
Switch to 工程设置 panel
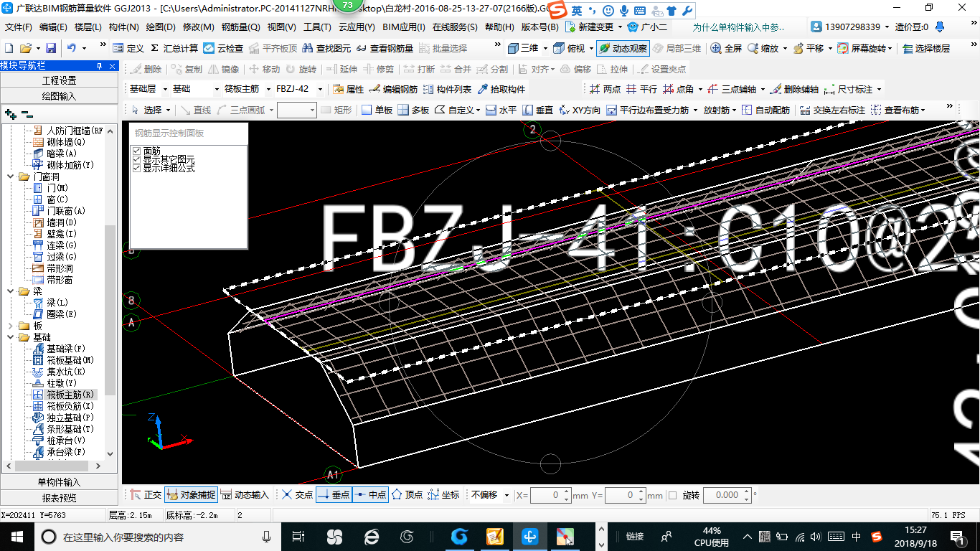point(59,80)
